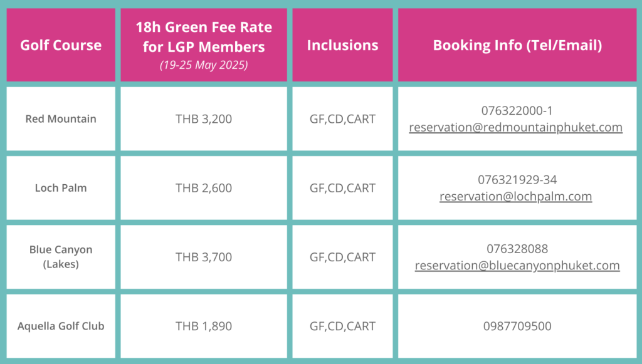642x364 pixels.
Task: Click the Inclusions column header
Action: point(343,45)
